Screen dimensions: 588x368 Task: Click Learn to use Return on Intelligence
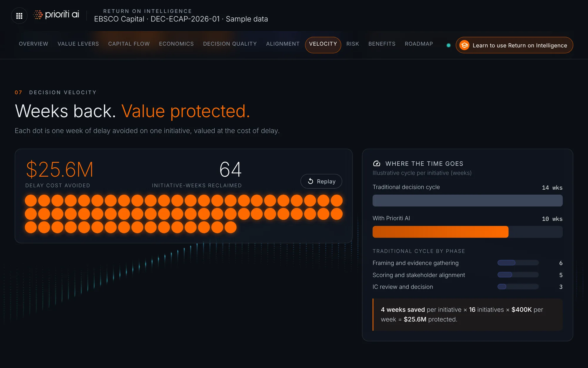tap(514, 45)
